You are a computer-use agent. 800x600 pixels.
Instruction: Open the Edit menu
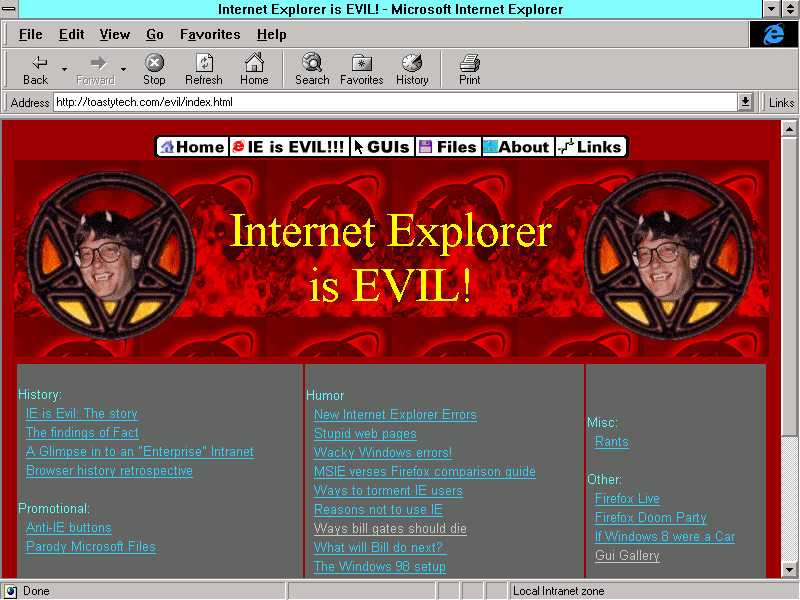[x=71, y=34]
